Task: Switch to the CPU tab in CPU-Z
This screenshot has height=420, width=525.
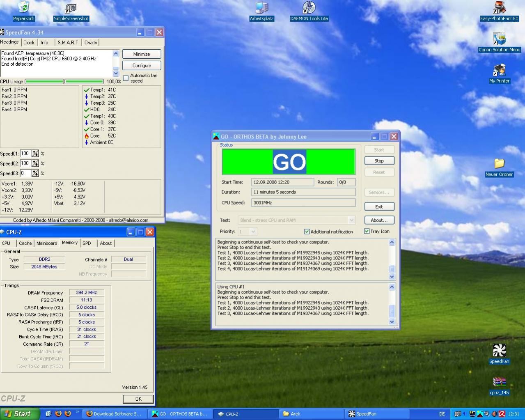Action: pyautogui.click(x=6, y=243)
